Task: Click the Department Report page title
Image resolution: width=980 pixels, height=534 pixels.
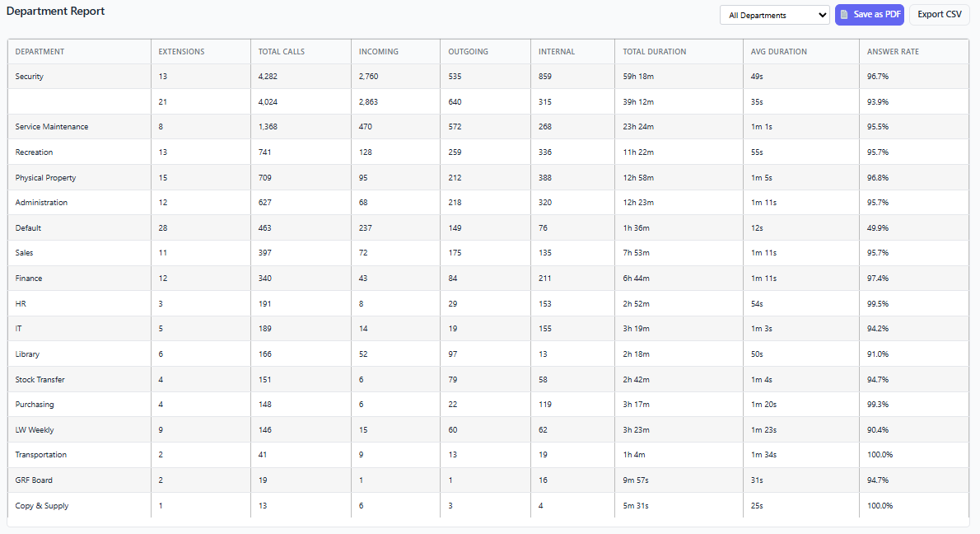Action: (x=55, y=12)
